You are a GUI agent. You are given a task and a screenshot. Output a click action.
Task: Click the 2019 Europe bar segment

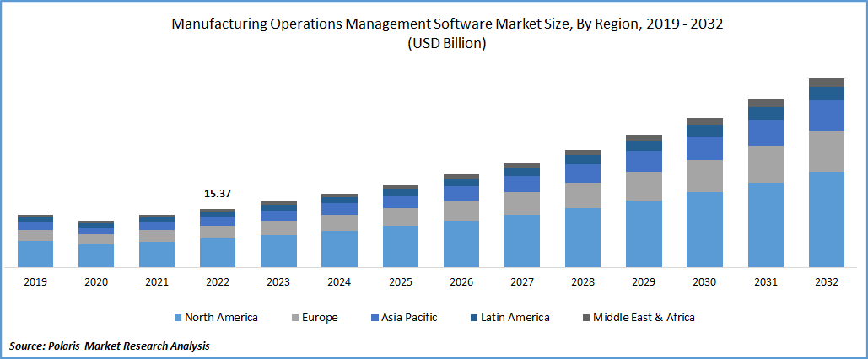35,236
